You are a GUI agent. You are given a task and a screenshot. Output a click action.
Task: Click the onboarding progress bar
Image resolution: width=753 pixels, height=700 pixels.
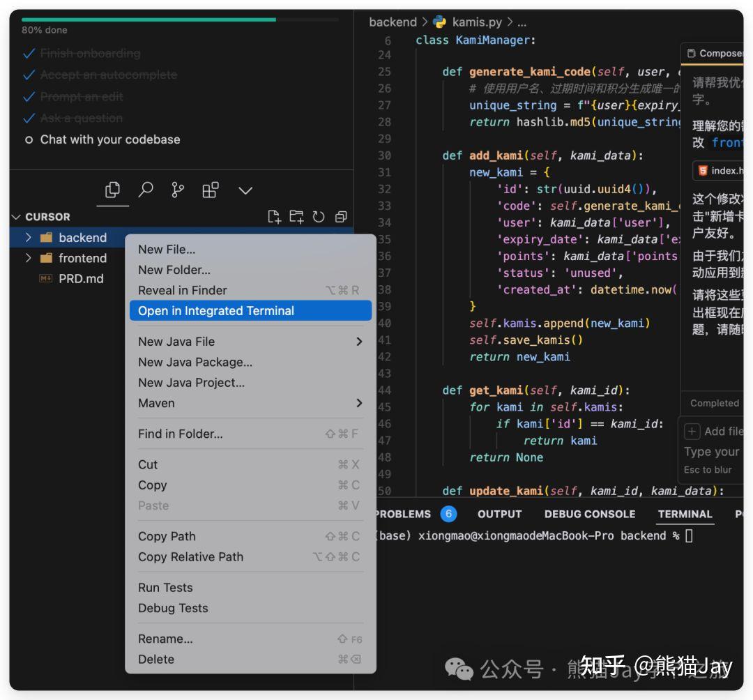tap(180, 20)
